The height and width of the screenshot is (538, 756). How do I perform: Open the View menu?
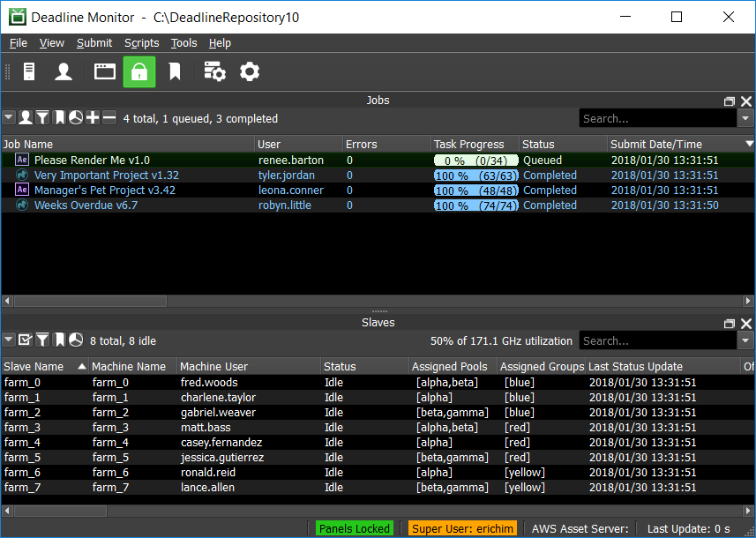coord(51,43)
